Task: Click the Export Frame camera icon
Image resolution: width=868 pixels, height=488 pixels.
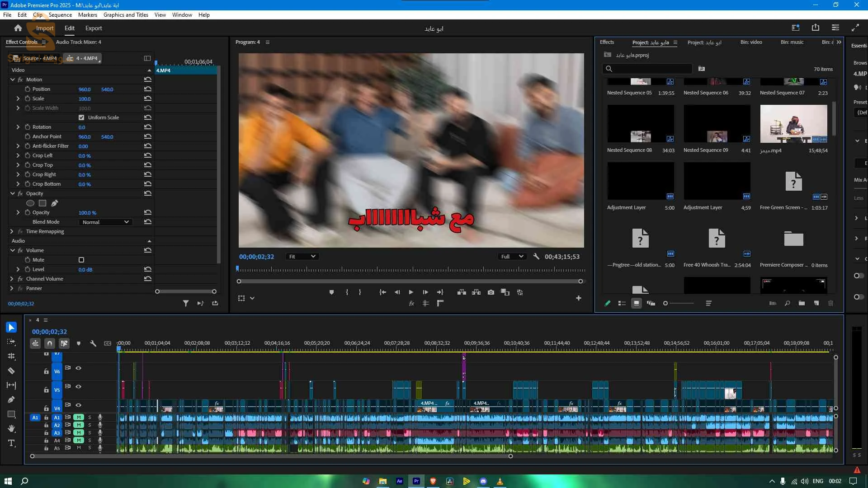Action: point(491,292)
